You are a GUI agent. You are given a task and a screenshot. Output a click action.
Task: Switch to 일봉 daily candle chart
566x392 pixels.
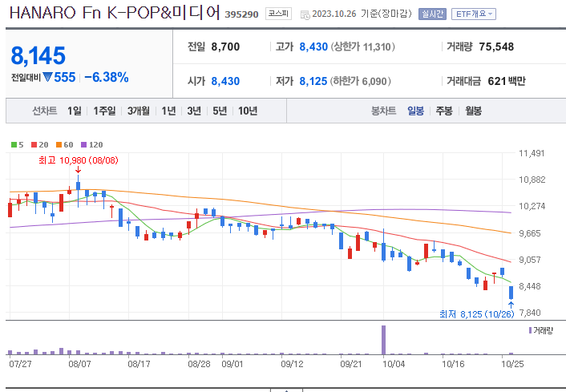pyautogui.click(x=415, y=111)
